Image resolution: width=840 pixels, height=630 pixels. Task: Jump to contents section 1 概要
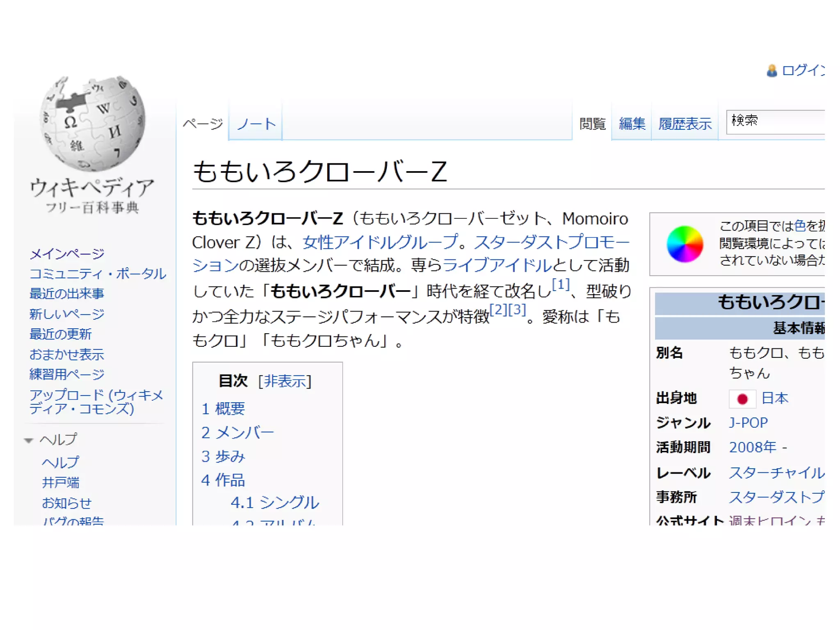click(223, 409)
